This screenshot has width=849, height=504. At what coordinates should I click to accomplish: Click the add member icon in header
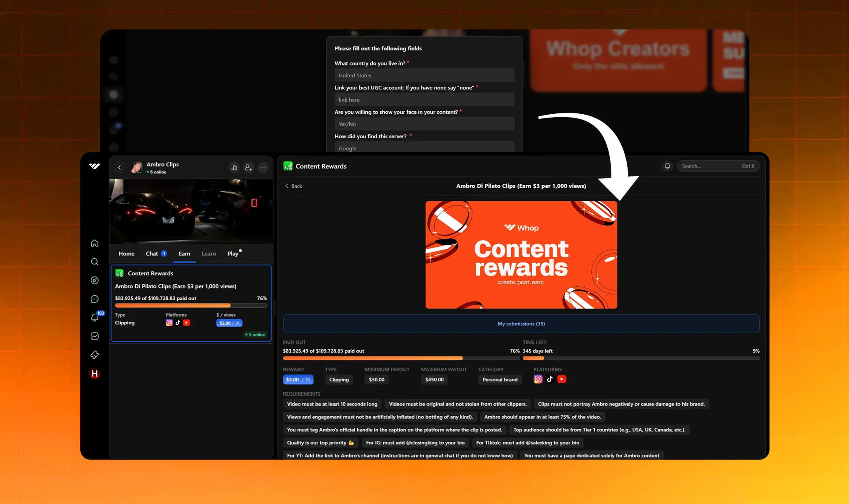point(248,168)
